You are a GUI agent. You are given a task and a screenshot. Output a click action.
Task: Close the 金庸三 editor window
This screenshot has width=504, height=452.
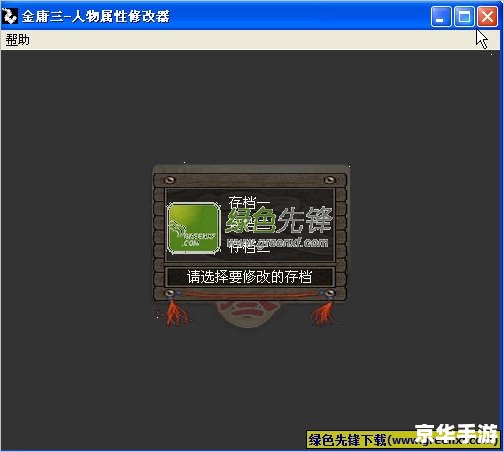click(x=487, y=16)
